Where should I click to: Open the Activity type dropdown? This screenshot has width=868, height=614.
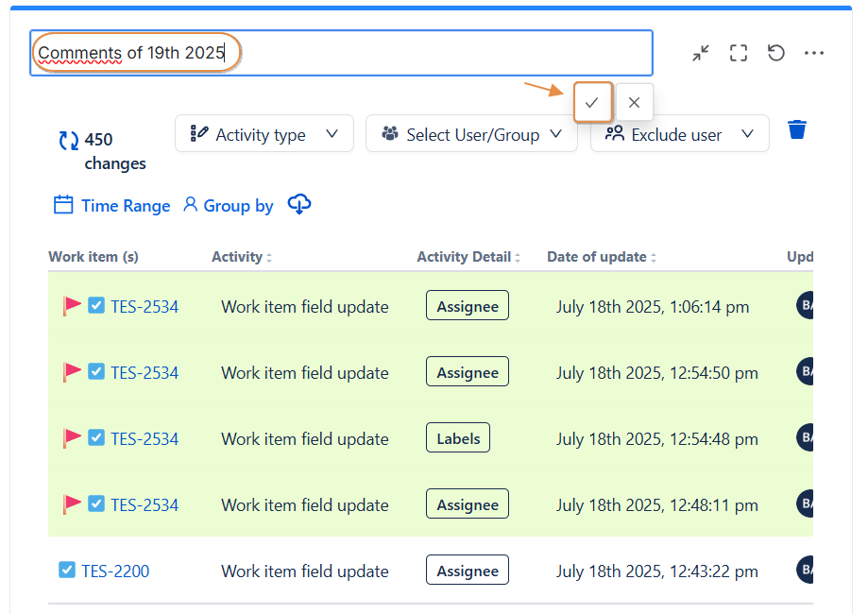(264, 134)
